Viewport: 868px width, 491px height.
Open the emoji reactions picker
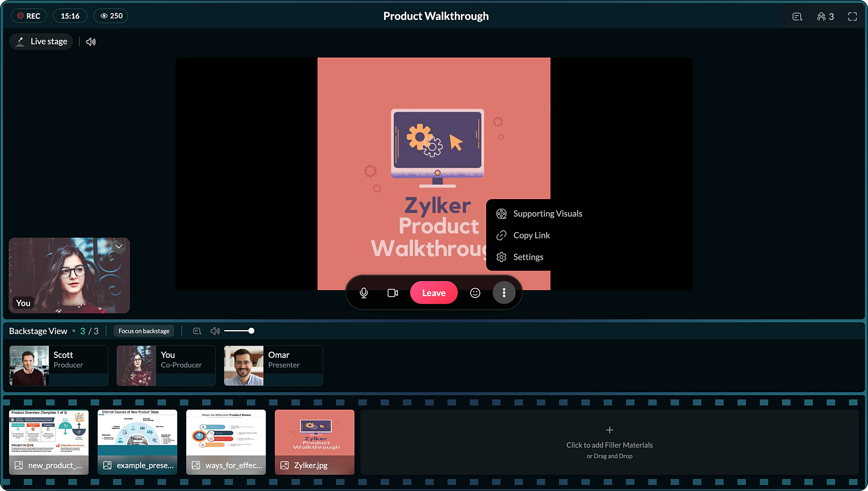tap(475, 293)
